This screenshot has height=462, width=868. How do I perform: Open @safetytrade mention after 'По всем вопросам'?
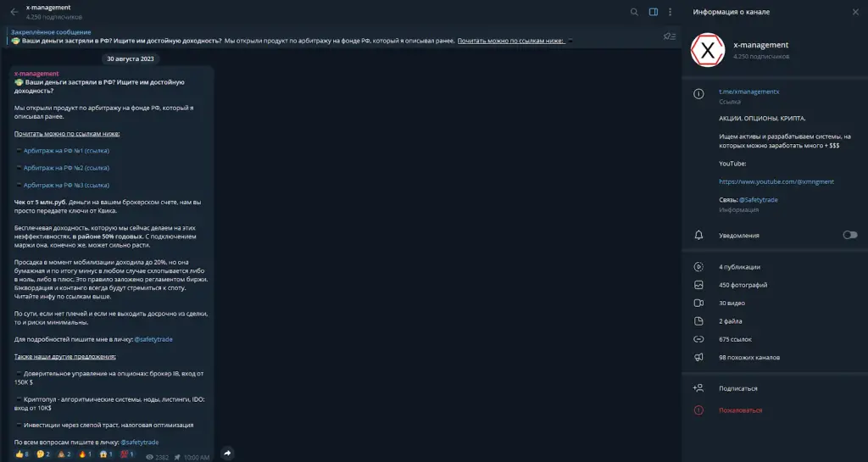tap(140, 443)
